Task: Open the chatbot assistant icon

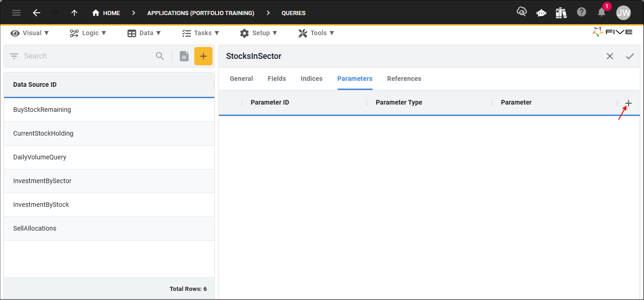Action: point(541,13)
